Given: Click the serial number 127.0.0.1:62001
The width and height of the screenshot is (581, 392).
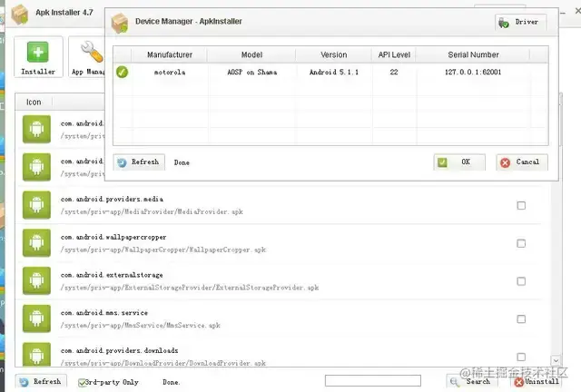Looking at the screenshot, I should pos(473,73).
